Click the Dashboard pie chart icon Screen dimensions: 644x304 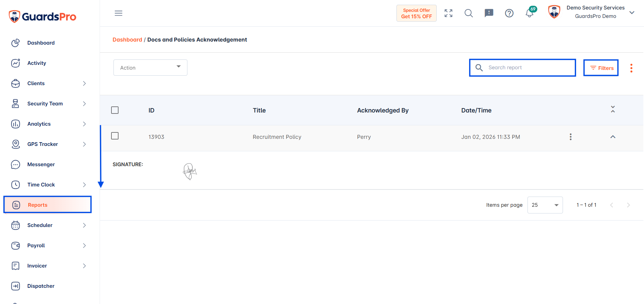coord(16,43)
